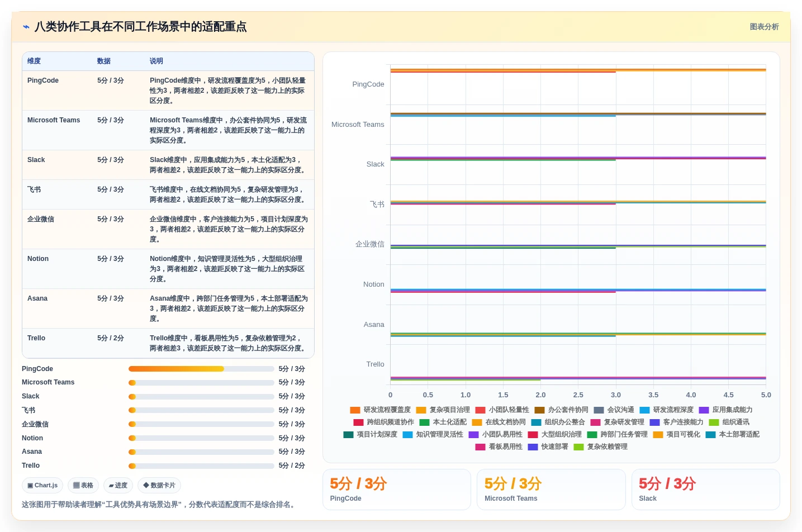Toggle 本土部署适配 legend item
This screenshot has height=532, width=802.
732,435
